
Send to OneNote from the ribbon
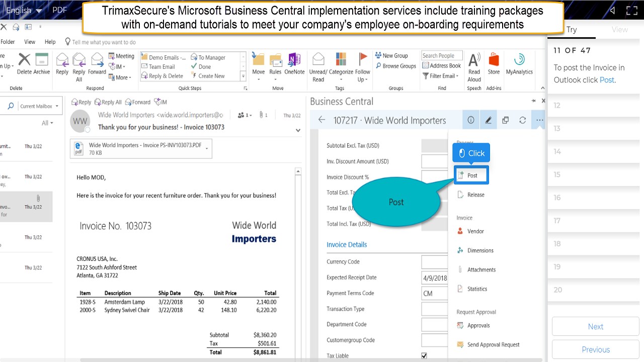(x=294, y=64)
